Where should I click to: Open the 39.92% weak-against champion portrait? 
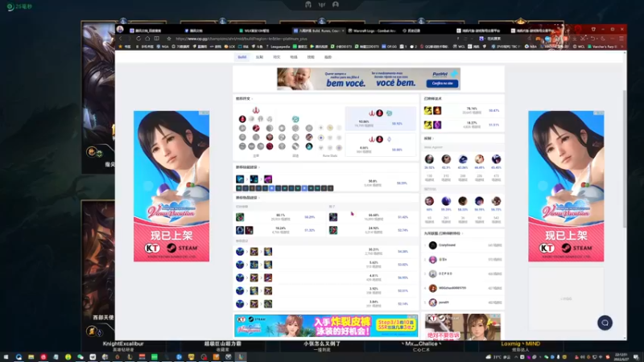(429, 158)
